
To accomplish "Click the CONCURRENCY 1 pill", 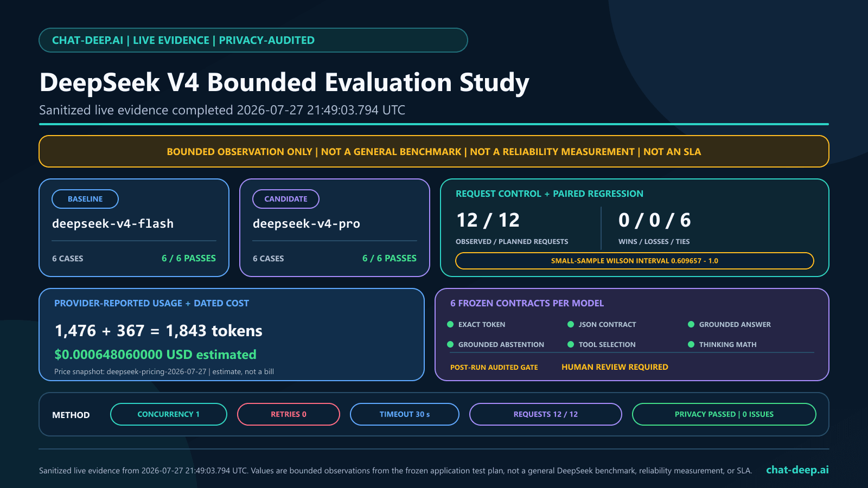I will tap(169, 414).
